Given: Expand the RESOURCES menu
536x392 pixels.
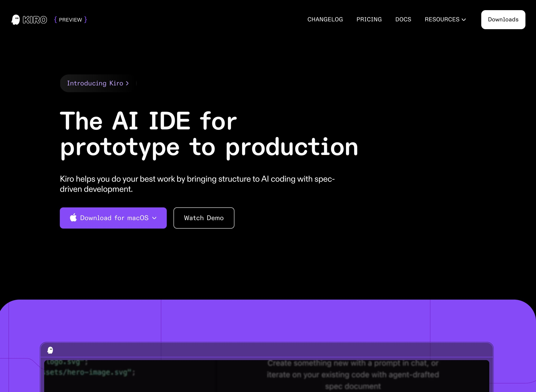Looking at the screenshot, I should (x=445, y=19).
